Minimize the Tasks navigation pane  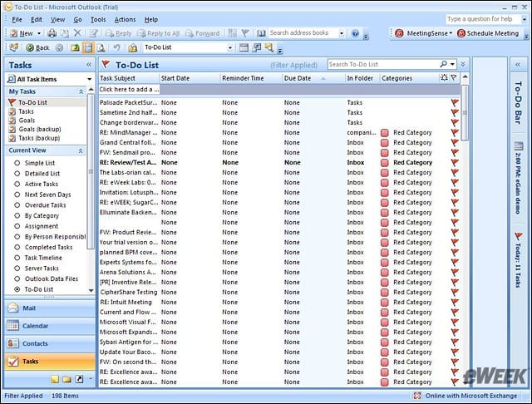tap(89, 65)
